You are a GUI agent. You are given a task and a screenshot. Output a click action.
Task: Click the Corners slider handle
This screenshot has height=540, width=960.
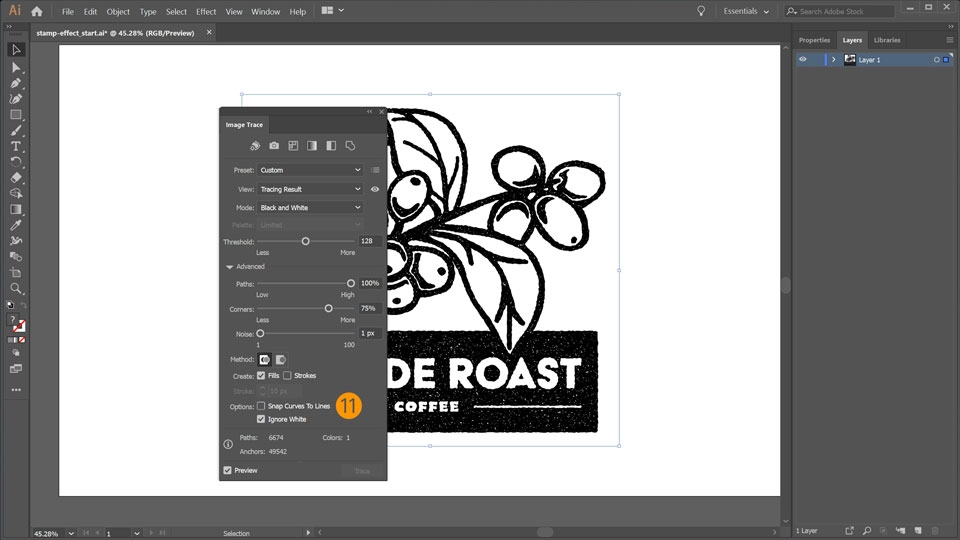329,309
